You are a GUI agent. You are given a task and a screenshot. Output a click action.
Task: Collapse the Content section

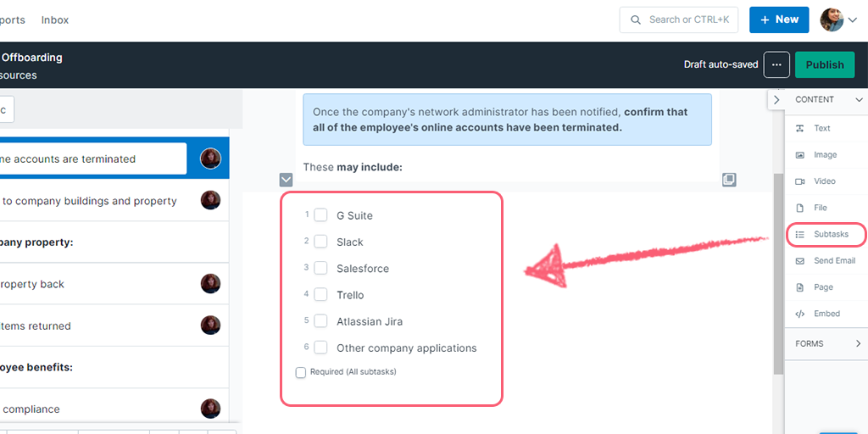tap(855, 100)
